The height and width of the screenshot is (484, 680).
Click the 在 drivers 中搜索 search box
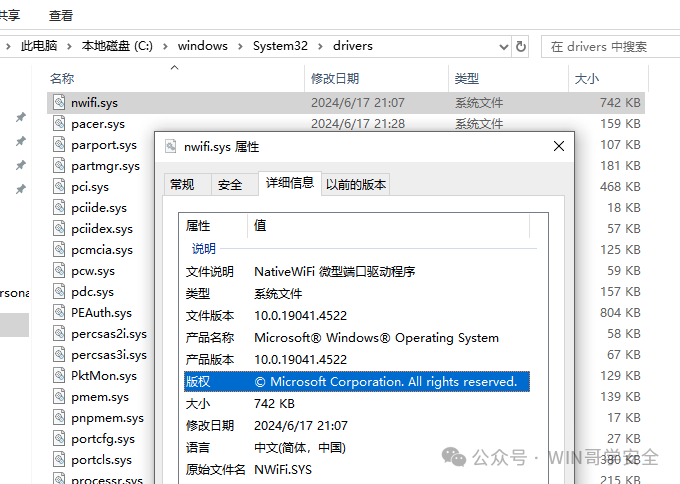coord(610,46)
